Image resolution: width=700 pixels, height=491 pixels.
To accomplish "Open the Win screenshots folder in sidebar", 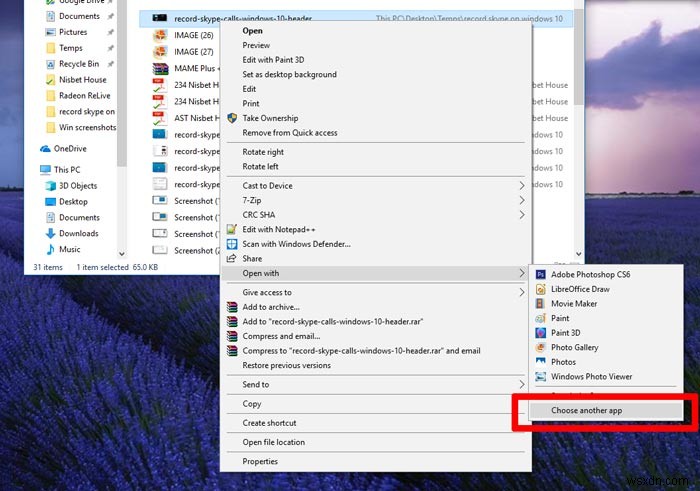I will tap(81, 128).
